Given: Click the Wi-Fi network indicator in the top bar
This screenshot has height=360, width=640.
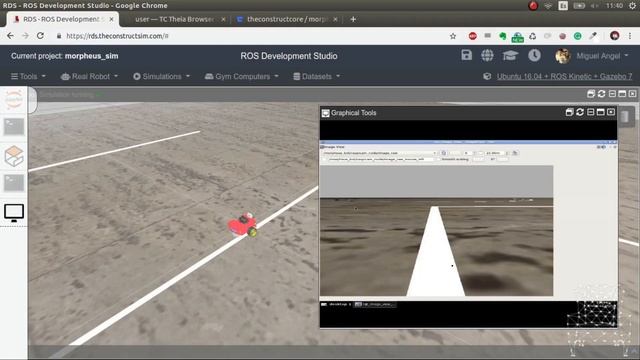Looking at the screenshot, I should click(x=548, y=6).
